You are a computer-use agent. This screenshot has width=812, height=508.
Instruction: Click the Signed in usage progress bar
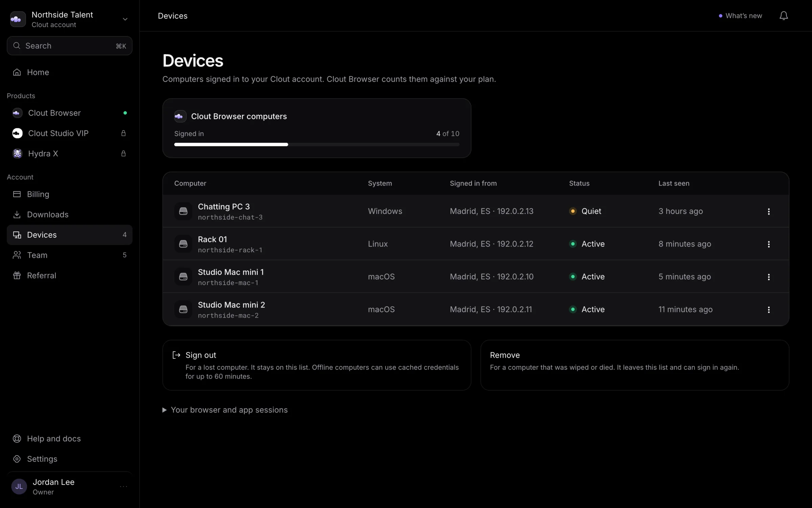tap(317, 145)
